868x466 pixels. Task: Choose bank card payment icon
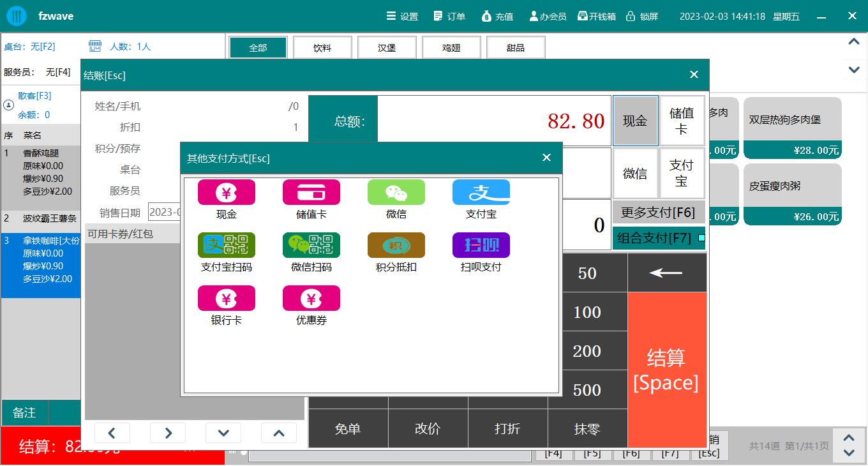coord(226,299)
